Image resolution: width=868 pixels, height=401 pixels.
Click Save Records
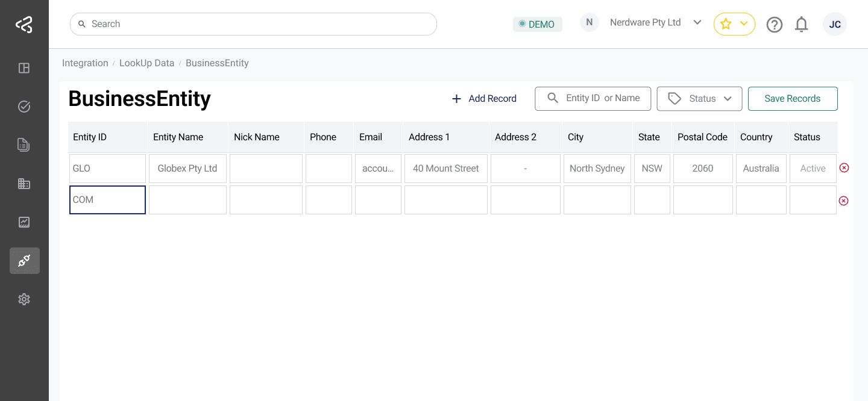[793, 98]
